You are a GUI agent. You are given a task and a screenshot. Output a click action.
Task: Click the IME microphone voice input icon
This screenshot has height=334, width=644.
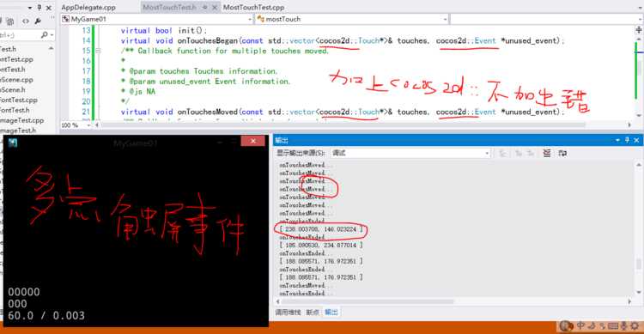(x=624, y=326)
